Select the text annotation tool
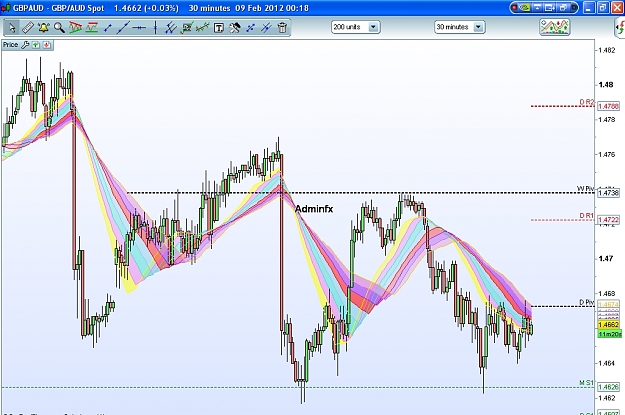 point(219,28)
